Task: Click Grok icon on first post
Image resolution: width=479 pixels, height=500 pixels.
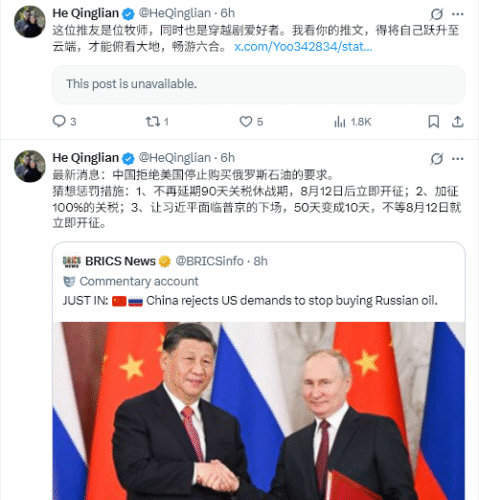Action: click(x=436, y=14)
